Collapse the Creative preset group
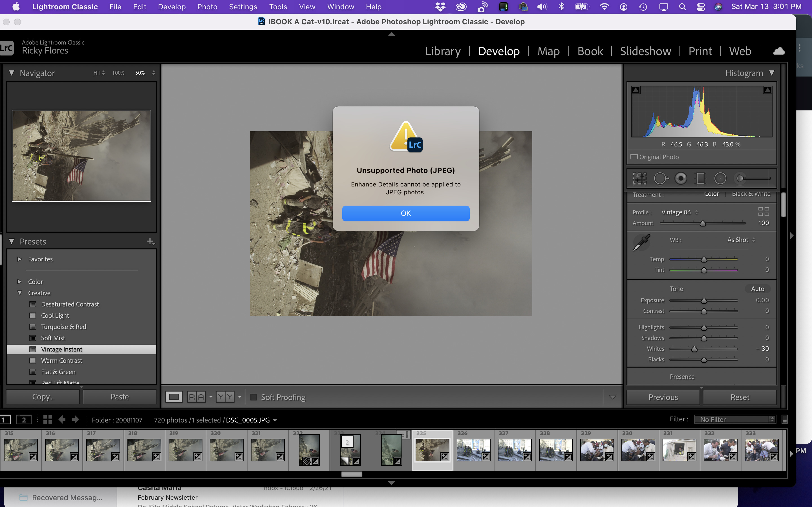812x507 pixels. tap(19, 293)
